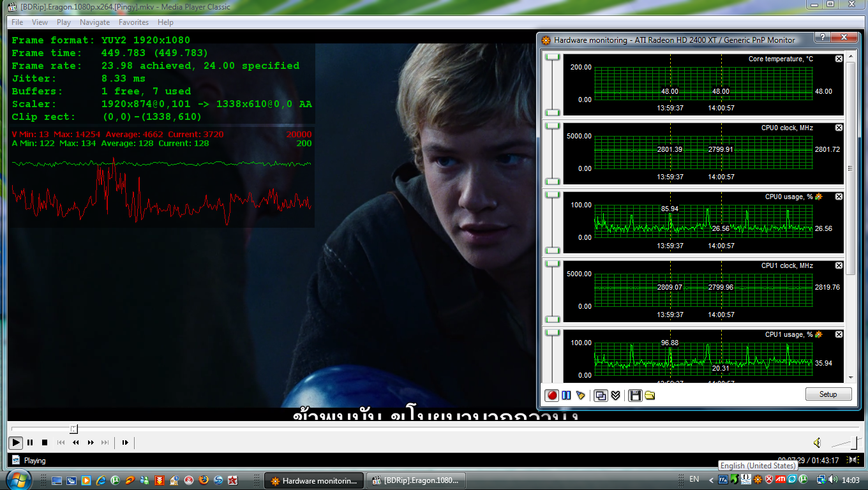The height and width of the screenshot is (490, 868).
Task: Close the CPU0 usage graph
Action: click(839, 197)
